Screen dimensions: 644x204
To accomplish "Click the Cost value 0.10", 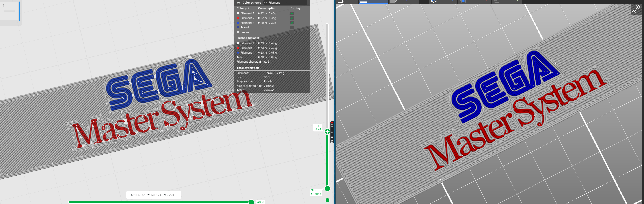I will pyautogui.click(x=267, y=77).
